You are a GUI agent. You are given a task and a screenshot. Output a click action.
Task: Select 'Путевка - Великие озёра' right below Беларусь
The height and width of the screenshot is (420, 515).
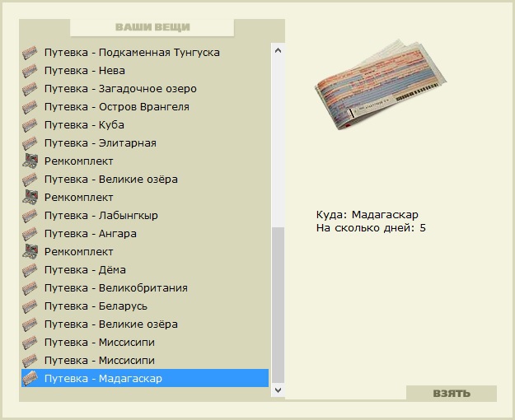coord(145,324)
